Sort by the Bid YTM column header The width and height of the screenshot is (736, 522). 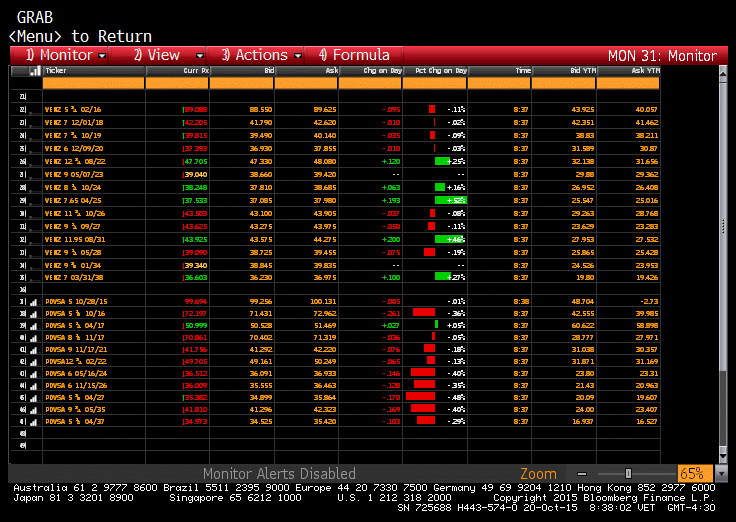[x=564, y=71]
